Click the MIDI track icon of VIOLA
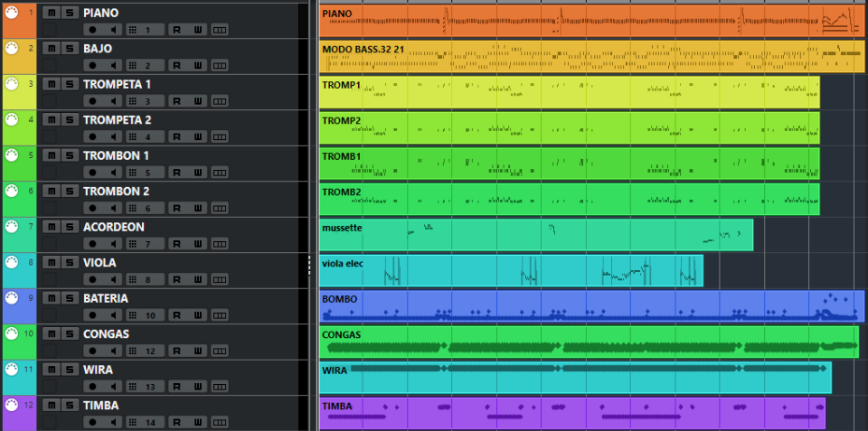868x431 pixels. [11, 262]
